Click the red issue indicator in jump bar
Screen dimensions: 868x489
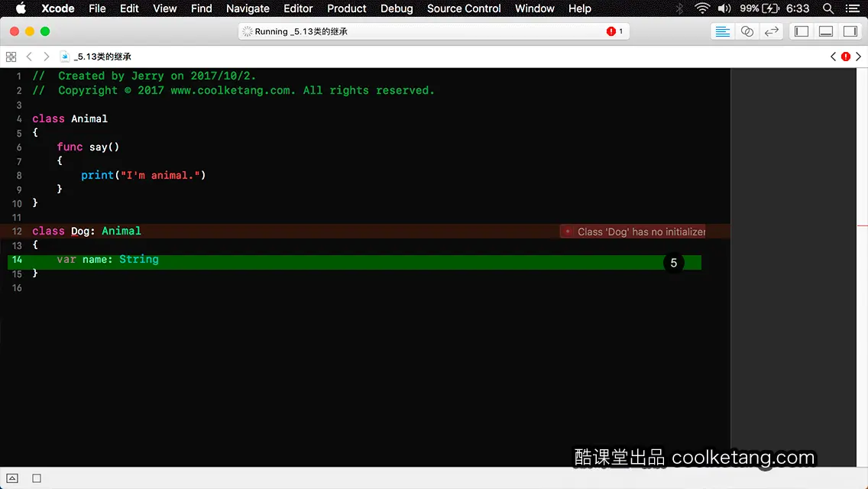(x=845, y=57)
